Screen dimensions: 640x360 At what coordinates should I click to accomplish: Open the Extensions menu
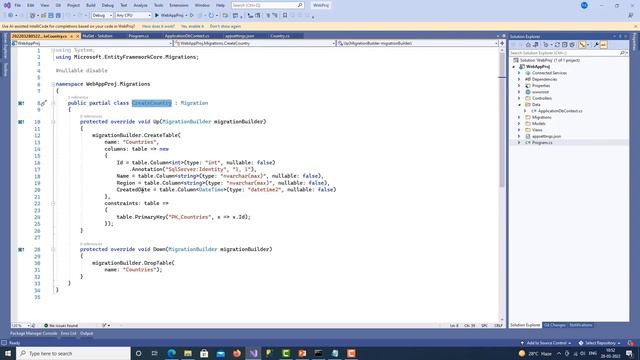pyautogui.click(x=179, y=5)
